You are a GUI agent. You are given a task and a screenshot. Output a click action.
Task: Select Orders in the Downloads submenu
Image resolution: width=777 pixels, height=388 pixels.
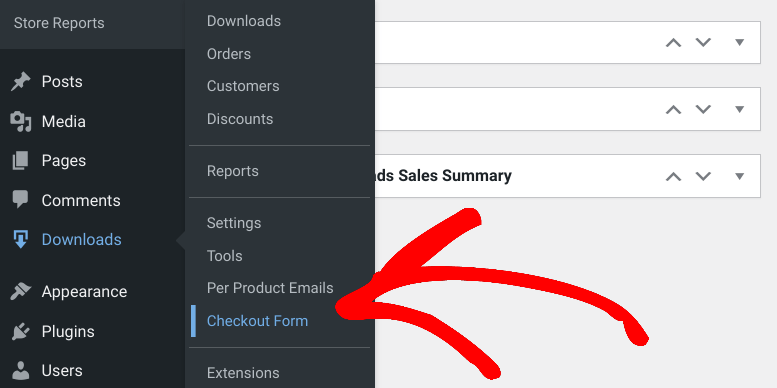point(229,54)
